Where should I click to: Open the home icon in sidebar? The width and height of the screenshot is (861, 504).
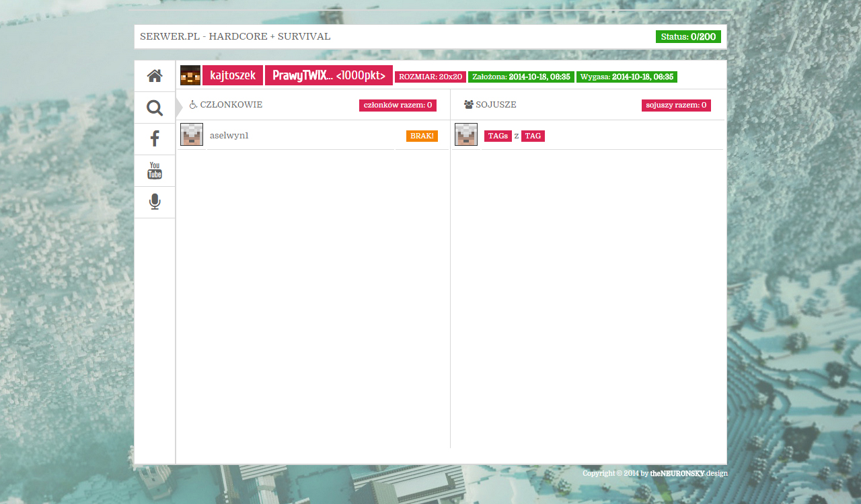(x=155, y=76)
